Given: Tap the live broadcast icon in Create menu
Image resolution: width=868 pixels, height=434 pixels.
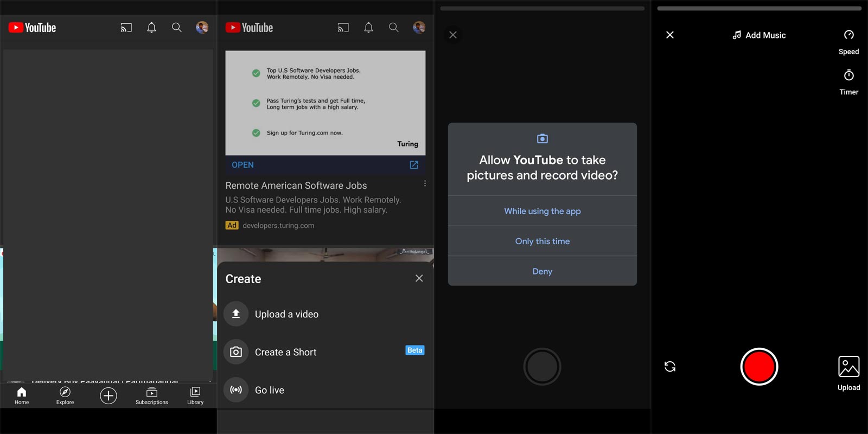Looking at the screenshot, I should (236, 390).
